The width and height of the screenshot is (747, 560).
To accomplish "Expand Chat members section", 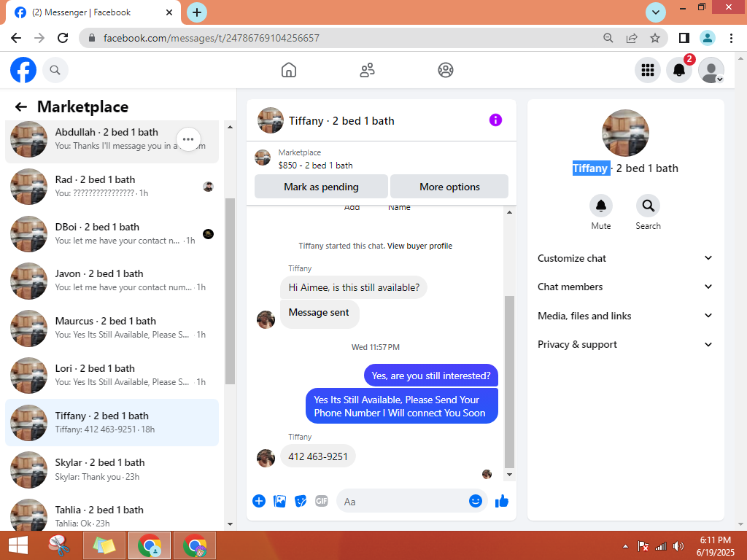I will [x=625, y=287].
